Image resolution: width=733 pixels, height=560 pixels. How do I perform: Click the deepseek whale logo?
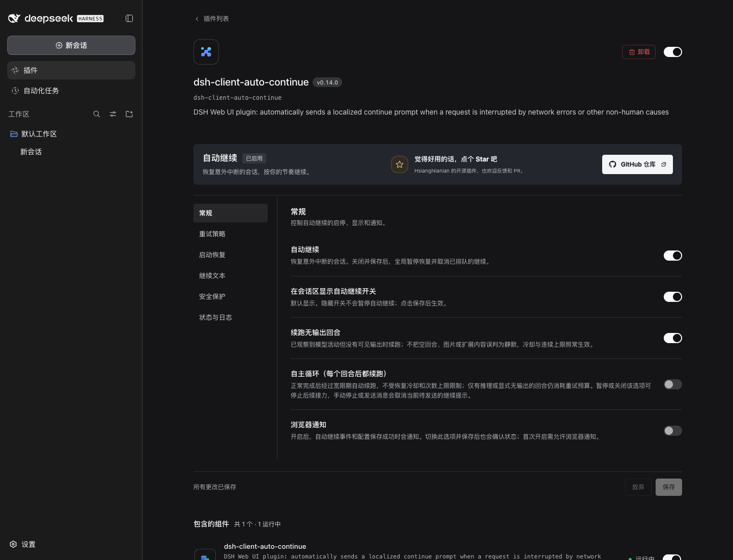click(14, 18)
